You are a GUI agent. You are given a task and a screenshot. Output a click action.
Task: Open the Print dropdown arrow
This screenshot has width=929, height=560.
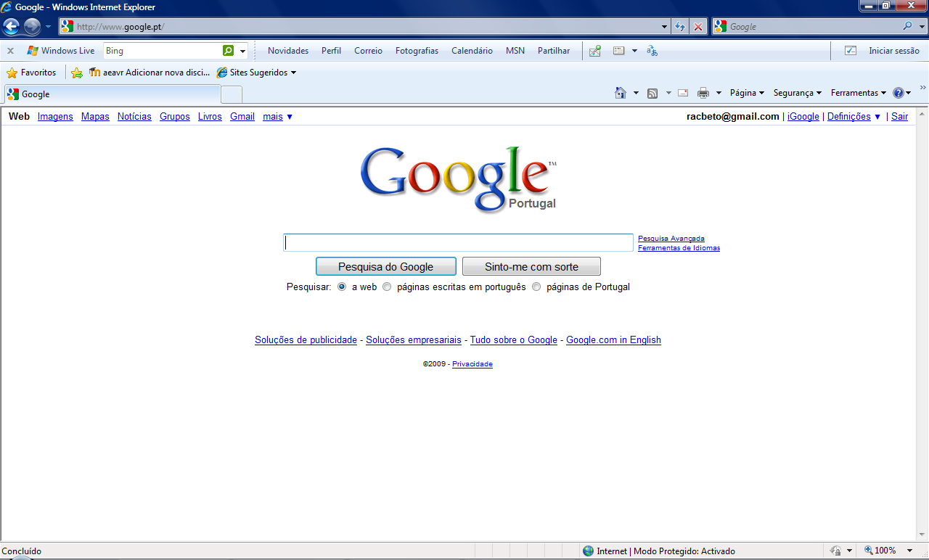(719, 93)
